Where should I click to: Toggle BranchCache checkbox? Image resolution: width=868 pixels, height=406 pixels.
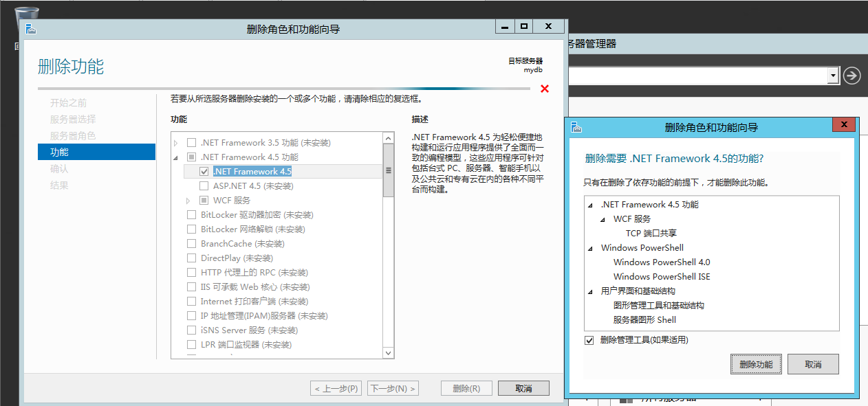(192, 244)
